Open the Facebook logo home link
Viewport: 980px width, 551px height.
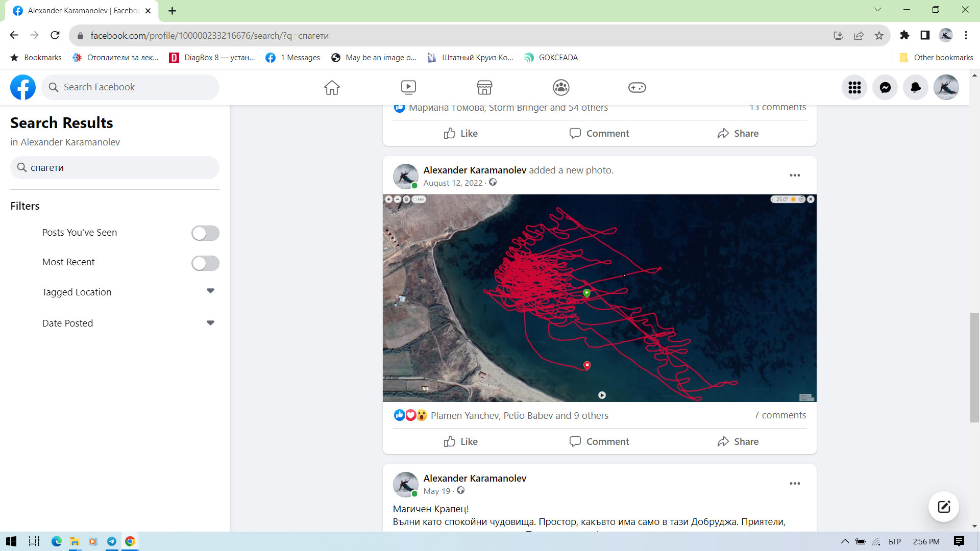pos(23,87)
